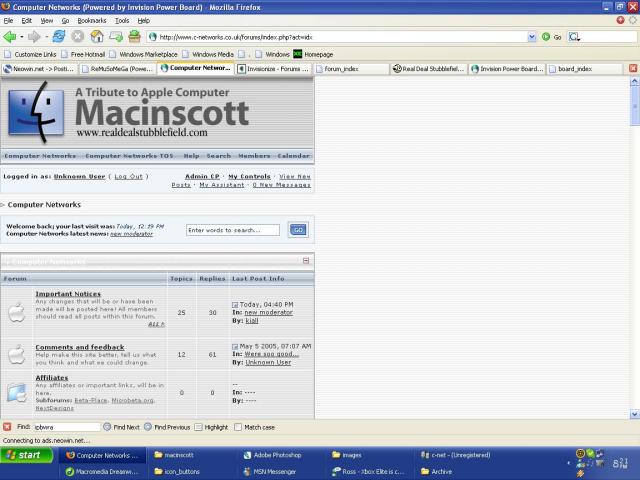Open the back history dropdown arrow

click(22, 37)
